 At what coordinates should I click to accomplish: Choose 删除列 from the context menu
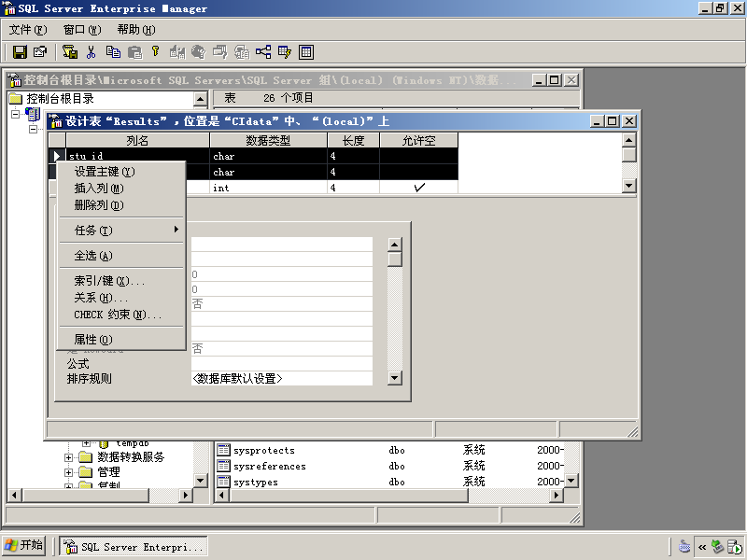pyautogui.click(x=121, y=204)
